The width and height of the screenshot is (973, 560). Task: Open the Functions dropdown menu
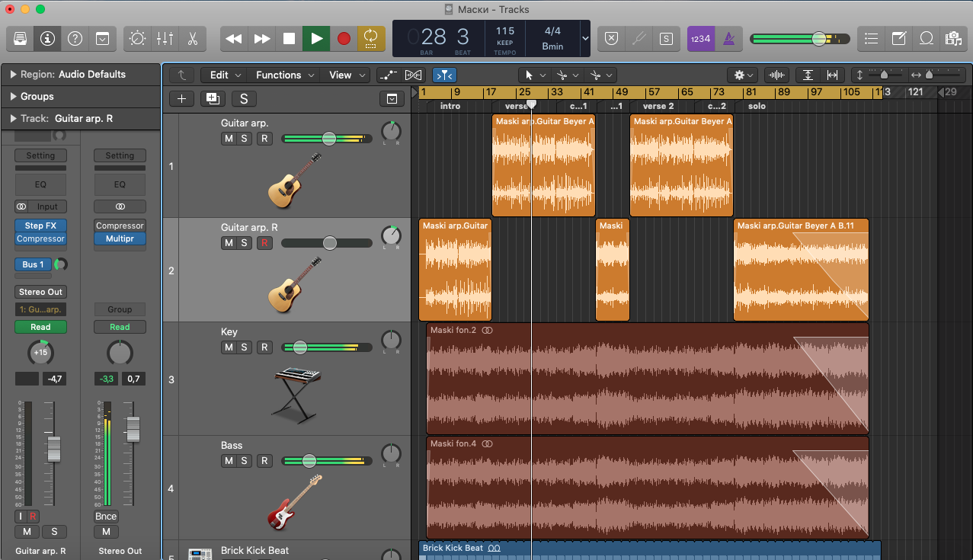(285, 75)
